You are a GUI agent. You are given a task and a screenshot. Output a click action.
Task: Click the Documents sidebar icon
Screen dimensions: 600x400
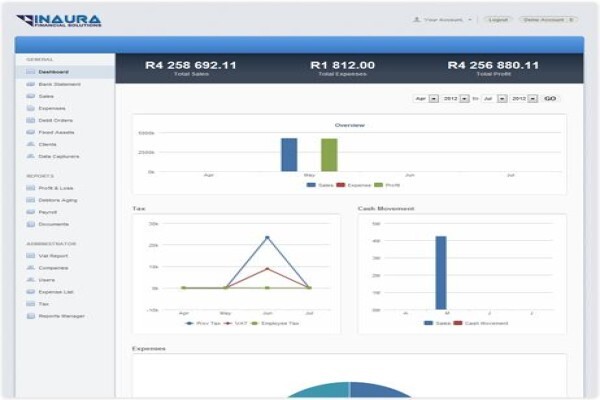pyautogui.click(x=30, y=224)
